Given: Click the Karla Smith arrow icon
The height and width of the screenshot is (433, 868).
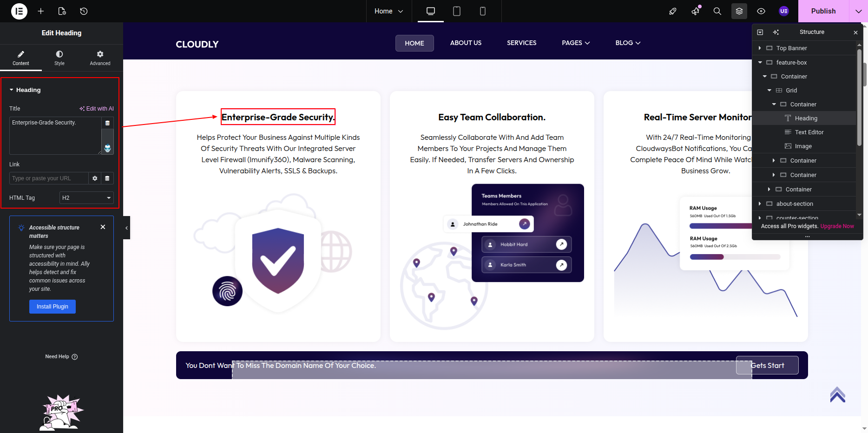Looking at the screenshot, I should click(561, 265).
